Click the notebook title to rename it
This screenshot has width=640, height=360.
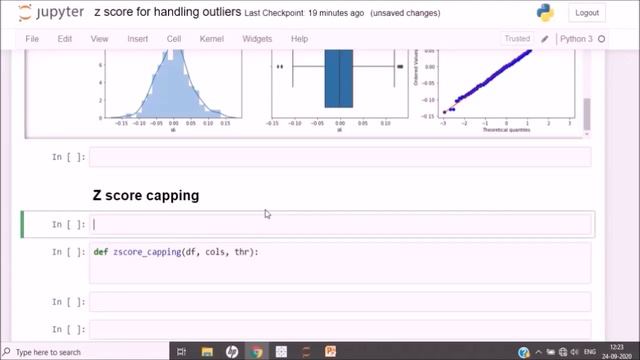pyautogui.click(x=167, y=12)
